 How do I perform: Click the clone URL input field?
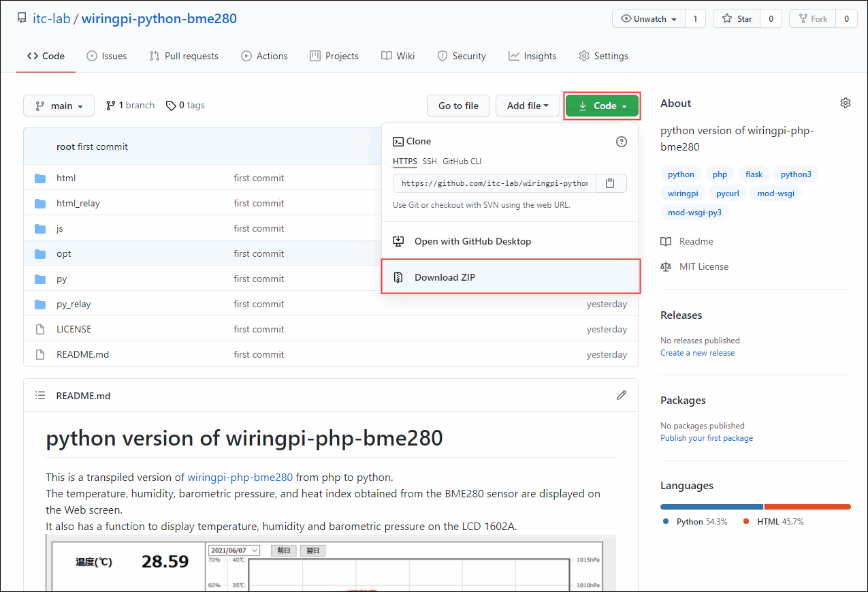(x=494, y=183)
